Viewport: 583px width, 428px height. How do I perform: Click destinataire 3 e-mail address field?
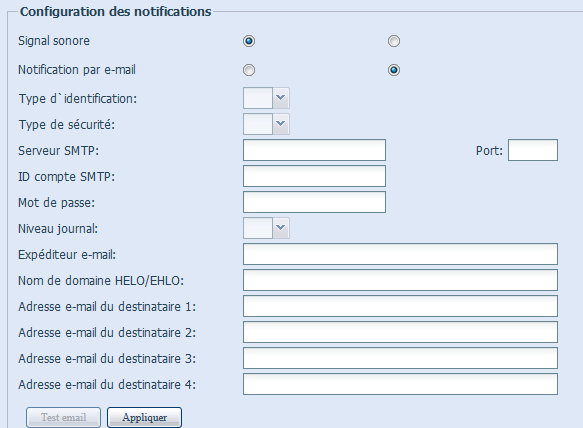tap(400, 358)
